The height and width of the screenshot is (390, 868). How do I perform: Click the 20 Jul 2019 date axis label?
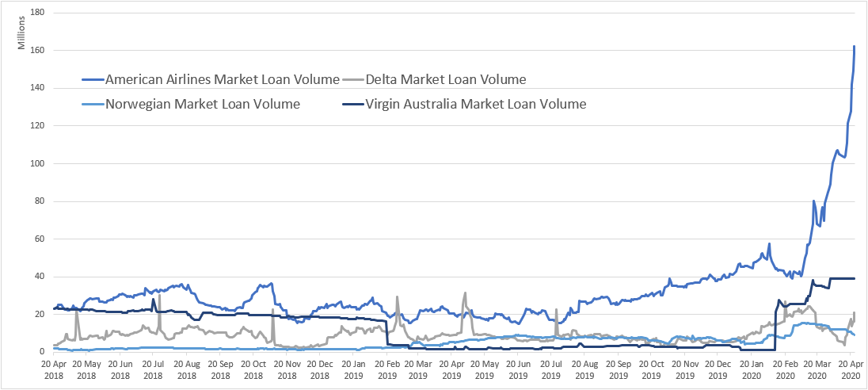[x=551, y=371]
